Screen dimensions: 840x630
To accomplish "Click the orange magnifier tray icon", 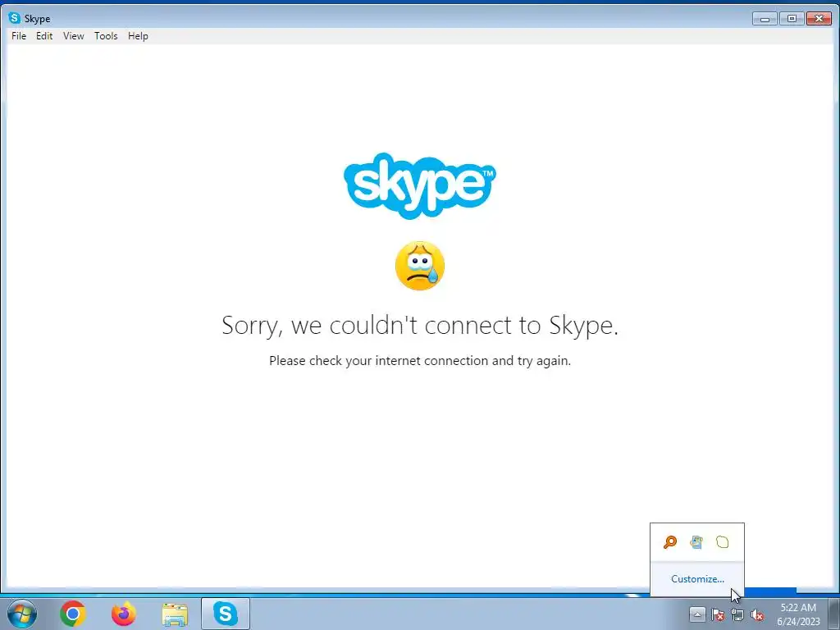I will point(669,542).
